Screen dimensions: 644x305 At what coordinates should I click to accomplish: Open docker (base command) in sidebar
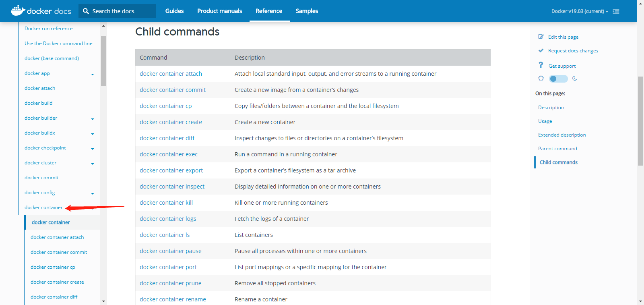[x=52, y=58]
